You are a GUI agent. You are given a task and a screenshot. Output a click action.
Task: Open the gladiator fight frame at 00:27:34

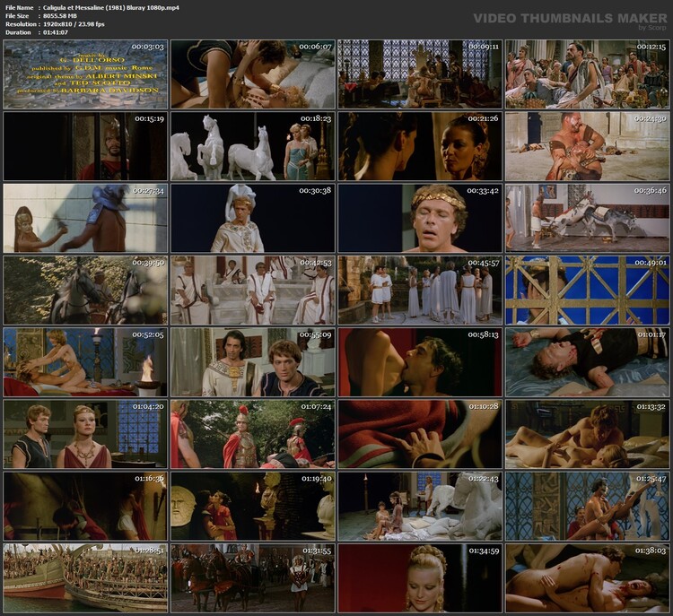pos(85,219)
